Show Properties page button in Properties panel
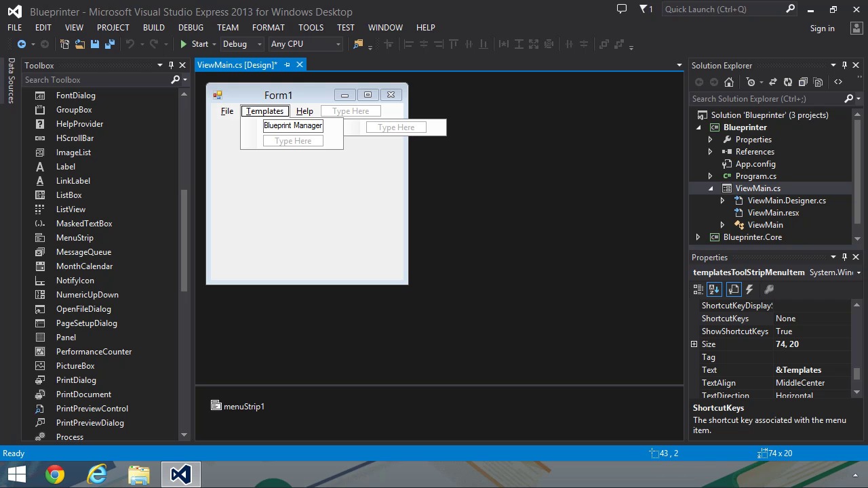The image size is (868, 488). 734,289
